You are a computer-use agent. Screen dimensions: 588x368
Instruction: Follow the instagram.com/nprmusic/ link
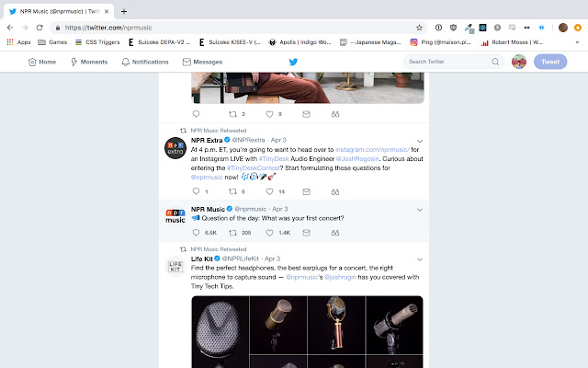click(372, 149)
